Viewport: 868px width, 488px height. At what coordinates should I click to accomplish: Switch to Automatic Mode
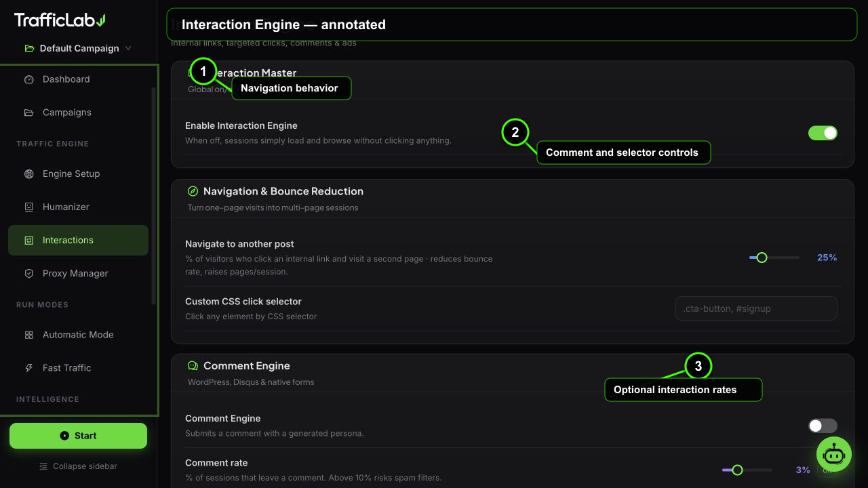[x=78, y=335]
